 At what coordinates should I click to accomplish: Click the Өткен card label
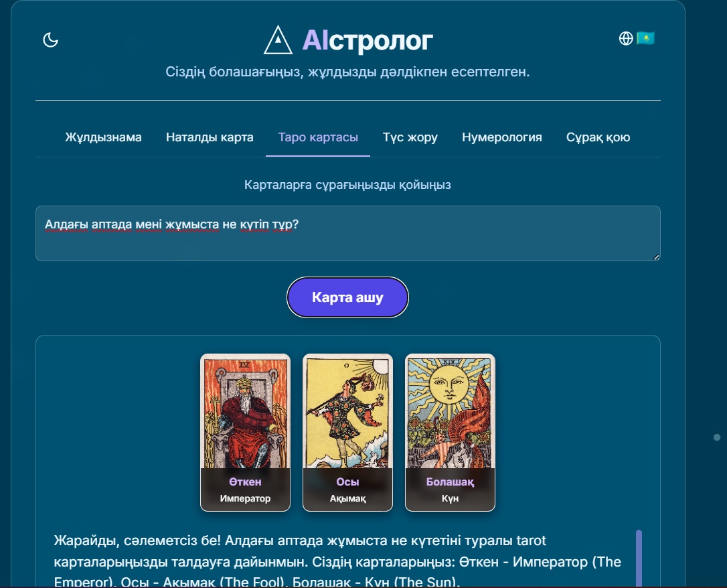point(245,482)
